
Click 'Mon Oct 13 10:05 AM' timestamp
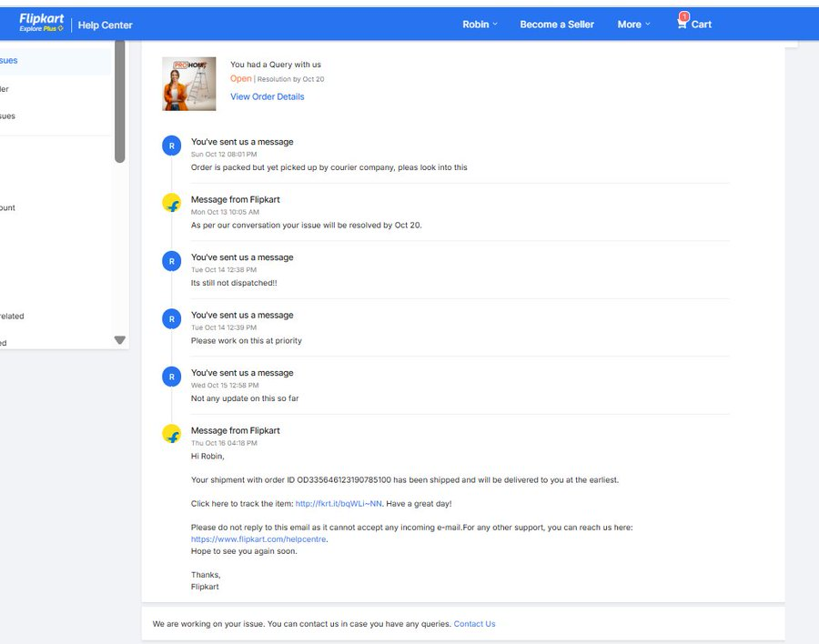click(x=225, y=212)
